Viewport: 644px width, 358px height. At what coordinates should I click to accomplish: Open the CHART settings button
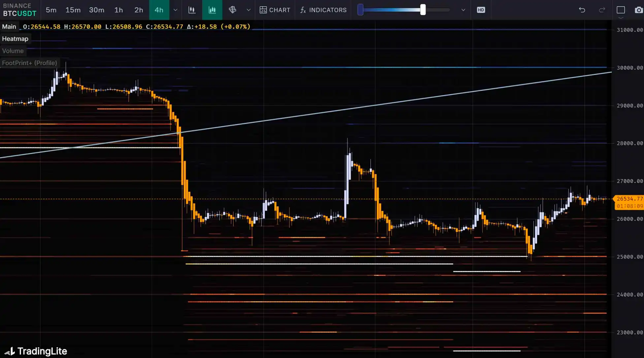pos(275,10)
